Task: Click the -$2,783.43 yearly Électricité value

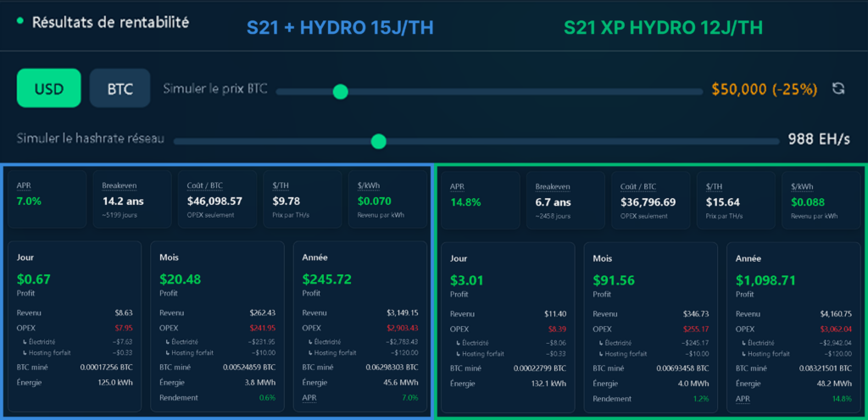Action: pyautogui.click(x=403, y=341)
